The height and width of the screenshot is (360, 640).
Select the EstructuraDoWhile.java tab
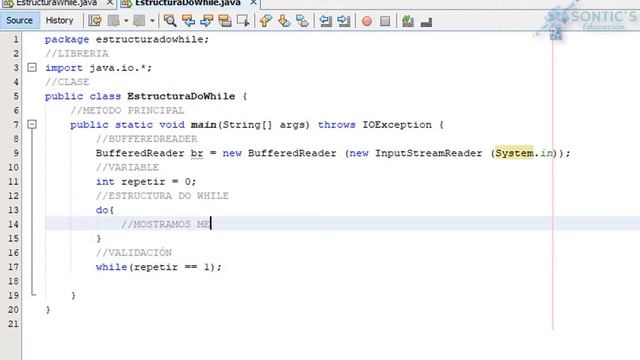[x=188, y=3]
